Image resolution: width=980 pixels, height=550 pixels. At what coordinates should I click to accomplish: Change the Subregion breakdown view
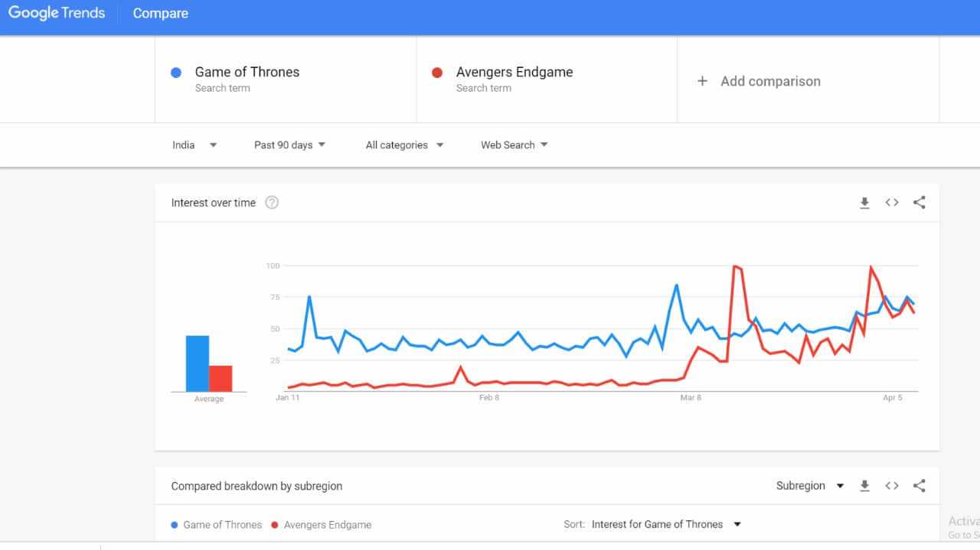[810, 486]
